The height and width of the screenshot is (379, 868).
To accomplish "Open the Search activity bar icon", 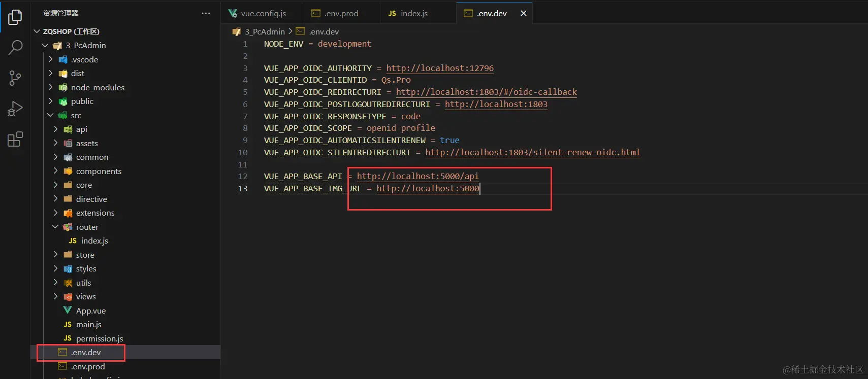I will pos(15,48).
